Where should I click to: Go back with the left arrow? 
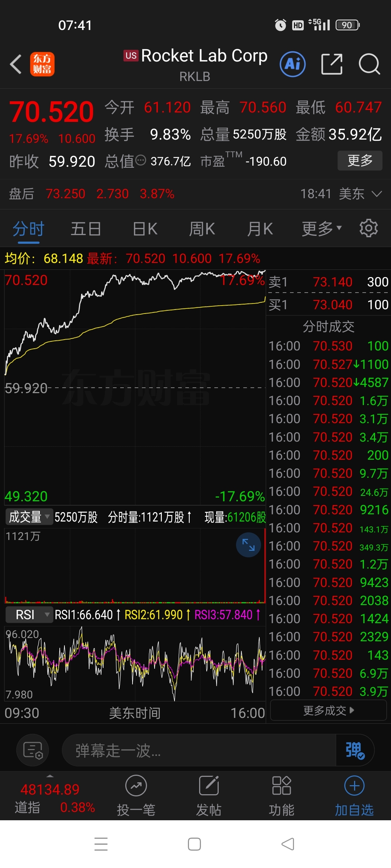click(16, 64)
